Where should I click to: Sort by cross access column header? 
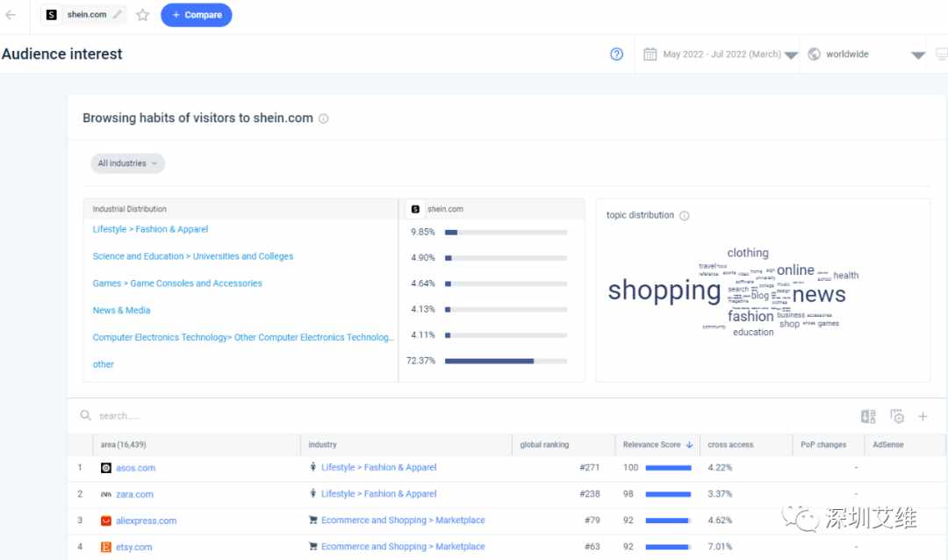(x=730, y=444)
